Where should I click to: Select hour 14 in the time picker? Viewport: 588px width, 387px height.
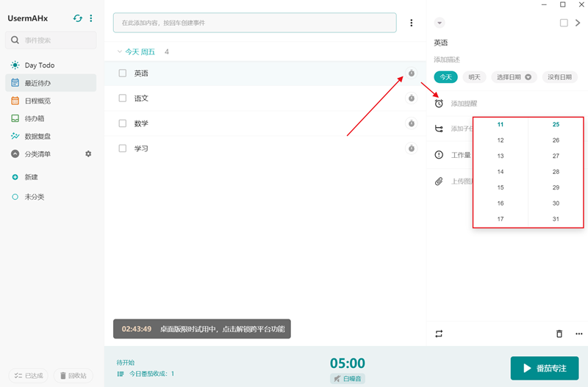click(x=501, y=172)
